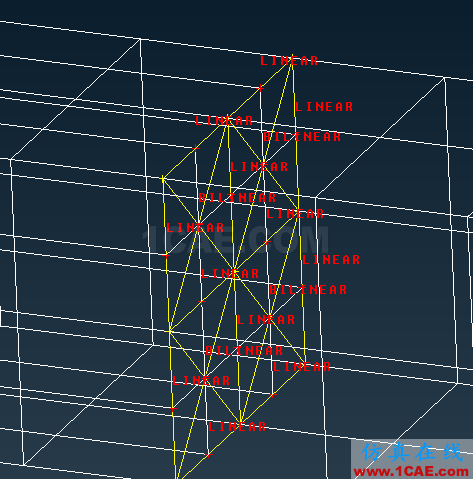Select LINEAR label just below topmost BILINEAR
Screen dimensions: 473x479
tap(259, 167)
